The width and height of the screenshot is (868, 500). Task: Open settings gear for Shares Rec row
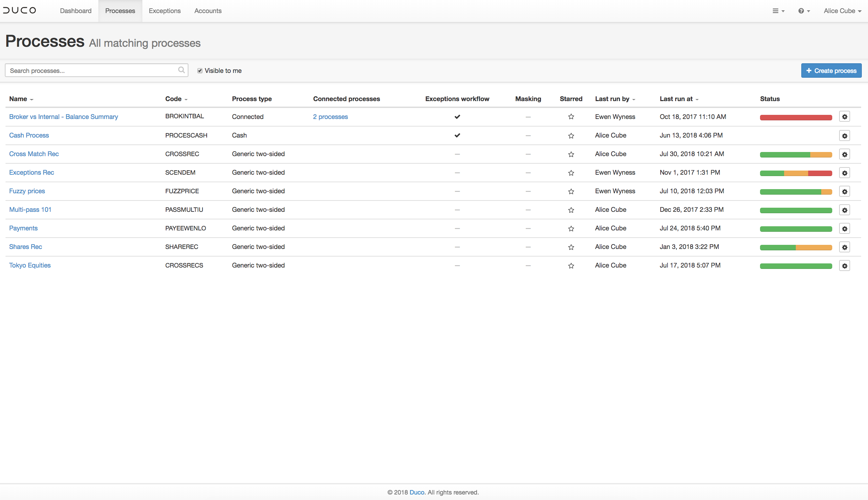point(845,247)
